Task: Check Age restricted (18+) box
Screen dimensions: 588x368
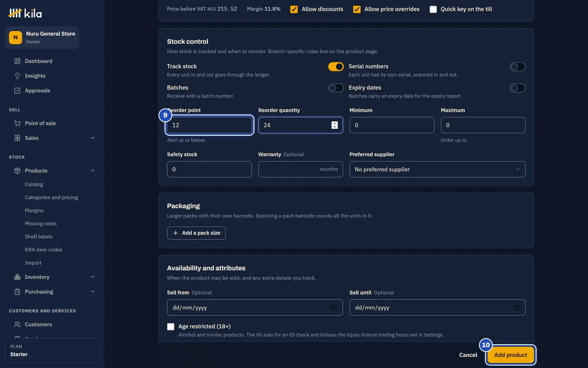Action: (x=171, y=327)
